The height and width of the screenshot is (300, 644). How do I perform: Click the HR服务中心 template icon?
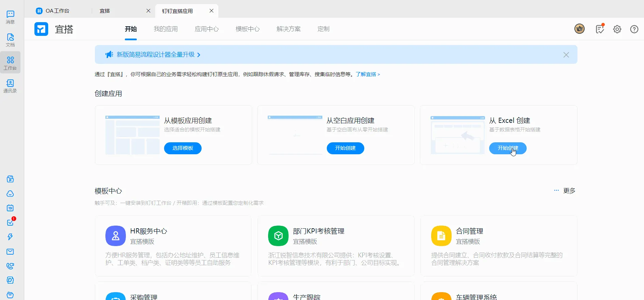[x=116, y=236]
